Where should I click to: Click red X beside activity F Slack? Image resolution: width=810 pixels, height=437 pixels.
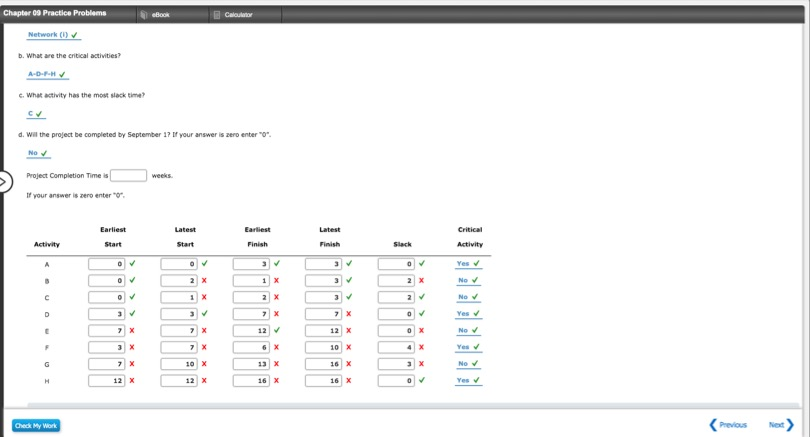click(x=422, y=347)
